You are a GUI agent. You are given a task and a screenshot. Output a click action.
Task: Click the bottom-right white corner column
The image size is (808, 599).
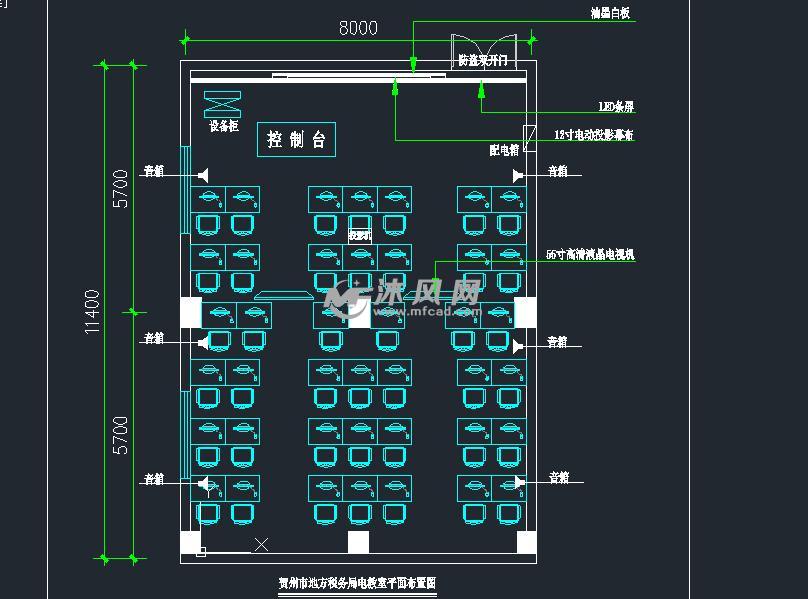[526, 542]
